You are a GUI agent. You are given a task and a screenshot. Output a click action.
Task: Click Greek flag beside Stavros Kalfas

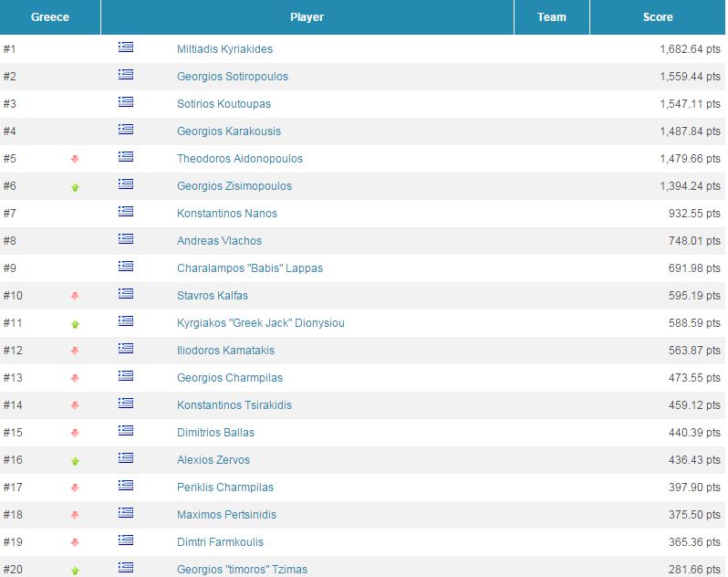point(126,294)
